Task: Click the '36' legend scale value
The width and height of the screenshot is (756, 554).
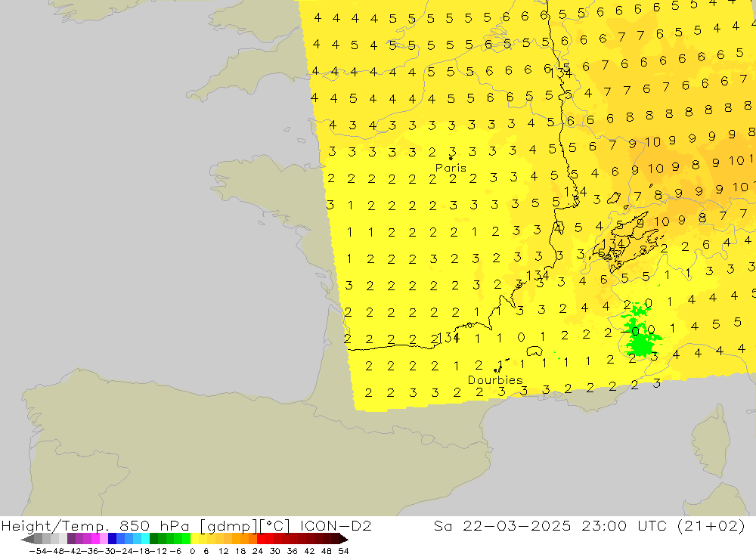Action: click(292, 551)
